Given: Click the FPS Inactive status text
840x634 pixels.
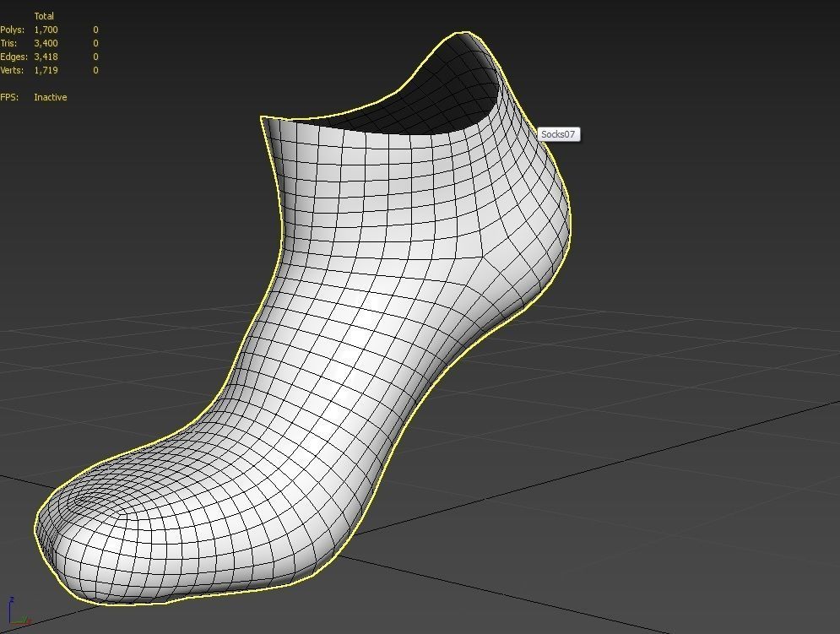Looking at the screenshot, I should [x=51, y=97].
